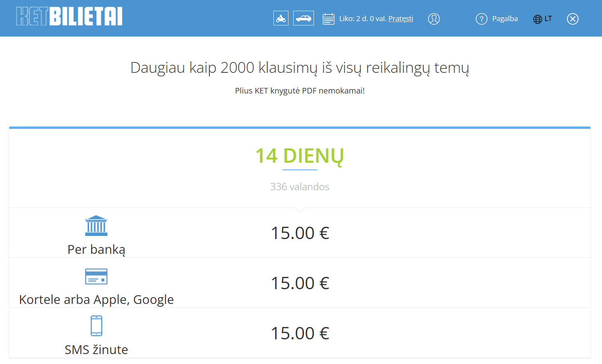Click the 15.00 € SMS price
602x364 pixels.
click(x=300, y=333)
